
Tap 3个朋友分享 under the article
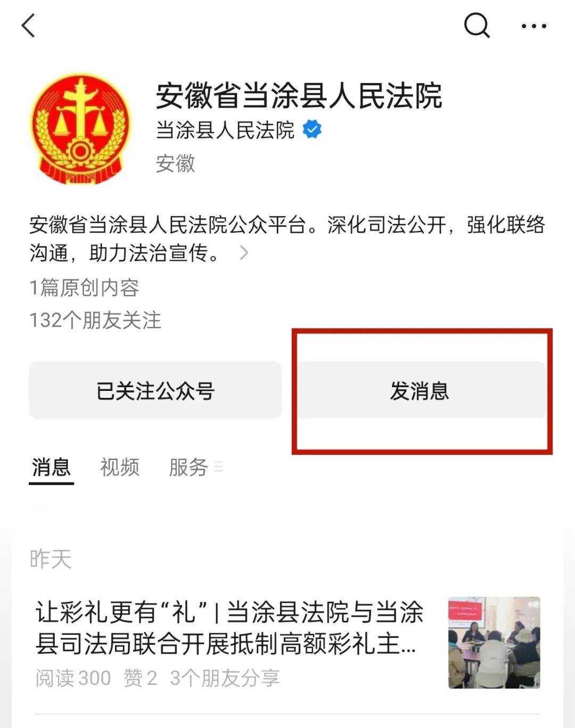tap(225, 678)
